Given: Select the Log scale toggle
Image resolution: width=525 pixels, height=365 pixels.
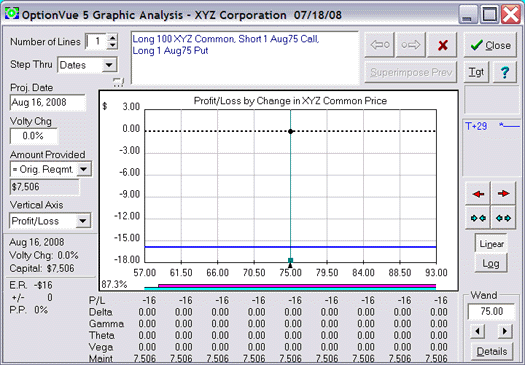Looking at the screenshot, I should click(x=491, y=264).
